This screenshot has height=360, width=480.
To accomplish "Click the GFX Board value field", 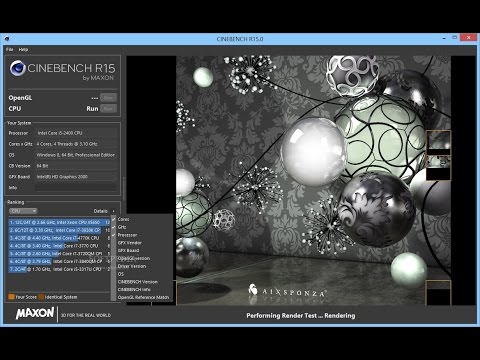I will coord(76,177).
